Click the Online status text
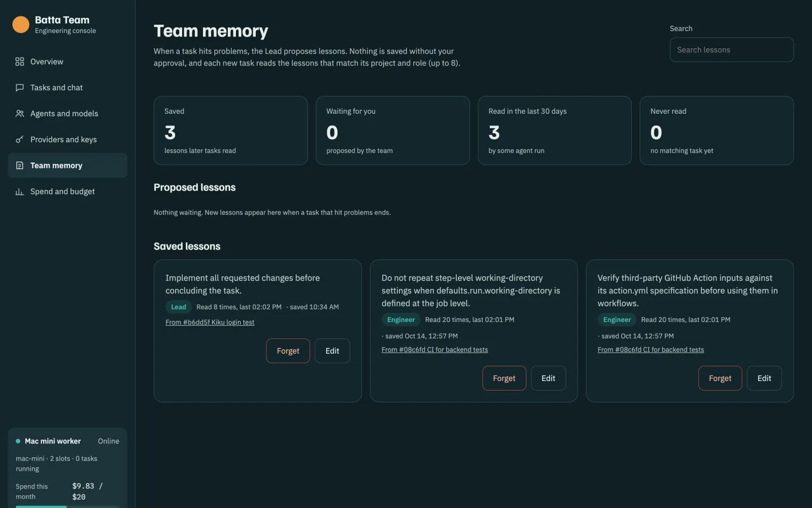This screenshot has height=508, width=812. click(109, 441)
